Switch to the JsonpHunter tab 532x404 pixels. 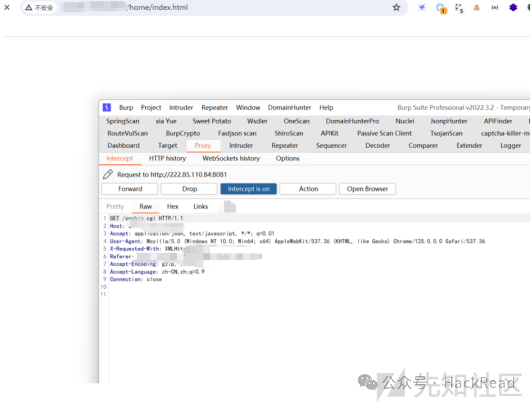tap(449, 121)
